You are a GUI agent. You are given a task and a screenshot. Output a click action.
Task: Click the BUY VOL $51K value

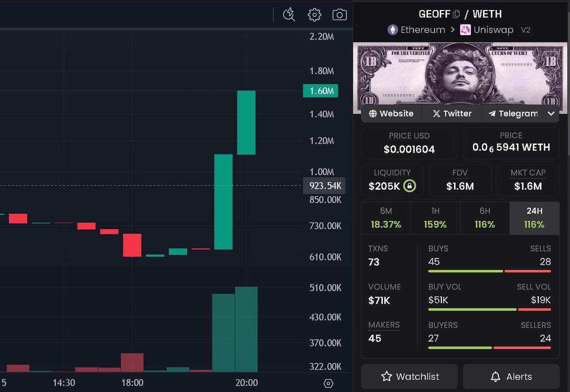point(438,300)
